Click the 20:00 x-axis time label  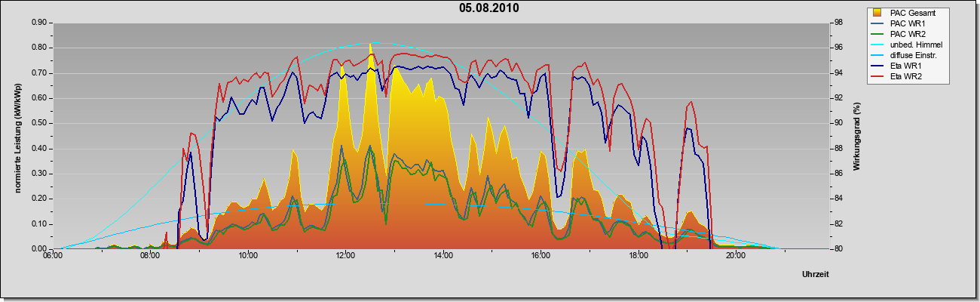tap(736, 257)
